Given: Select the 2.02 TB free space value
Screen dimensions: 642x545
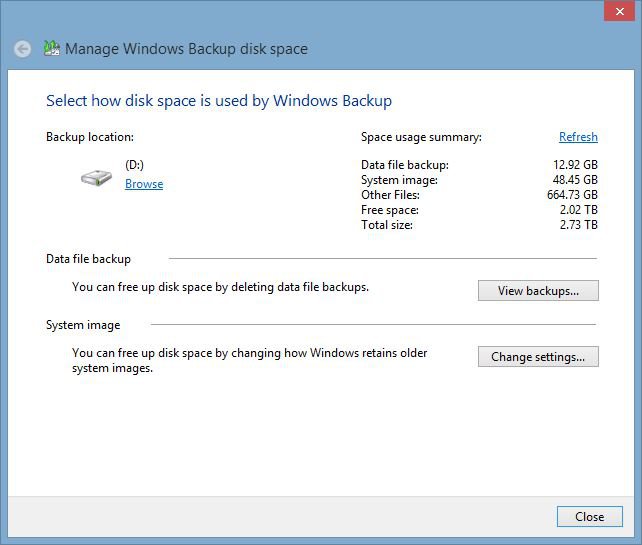Looking at the screenshot, I should (x=579, y=210).
